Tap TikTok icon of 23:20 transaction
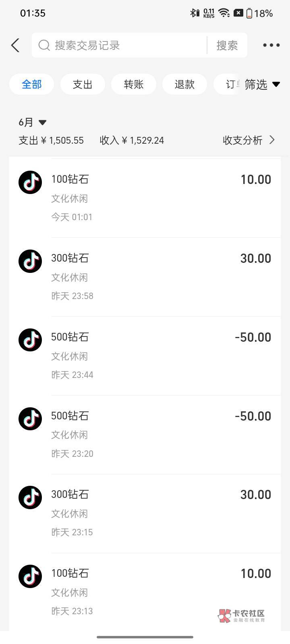Screen dimensions: 290x644 pyautogui.click(x=30, y=419)
